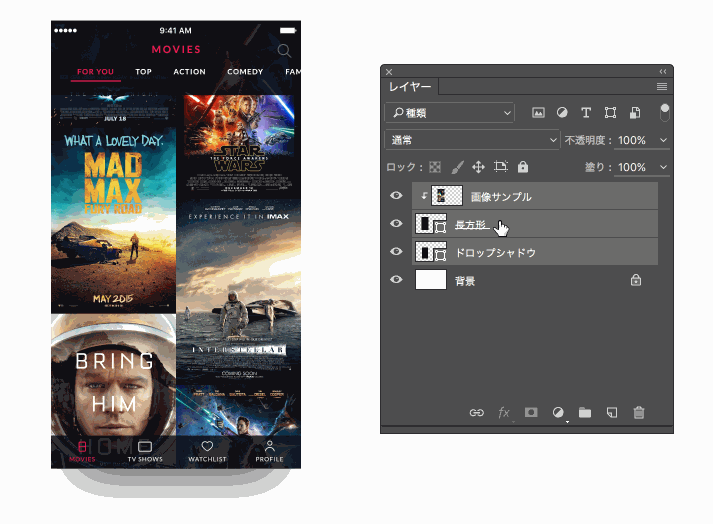Screen dimensions: 713x524
Task: Open the COMEDY tab in mockup
Action: pyautogui.click(x=245, y=71)
